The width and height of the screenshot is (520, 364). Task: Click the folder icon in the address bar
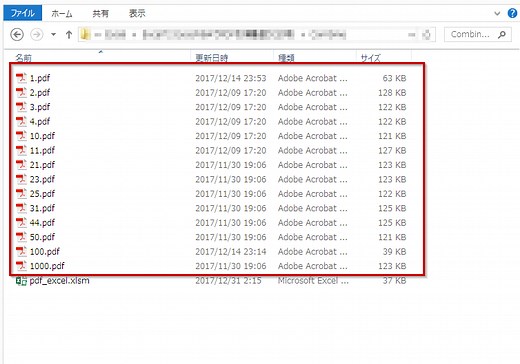(x=85, y=34)
